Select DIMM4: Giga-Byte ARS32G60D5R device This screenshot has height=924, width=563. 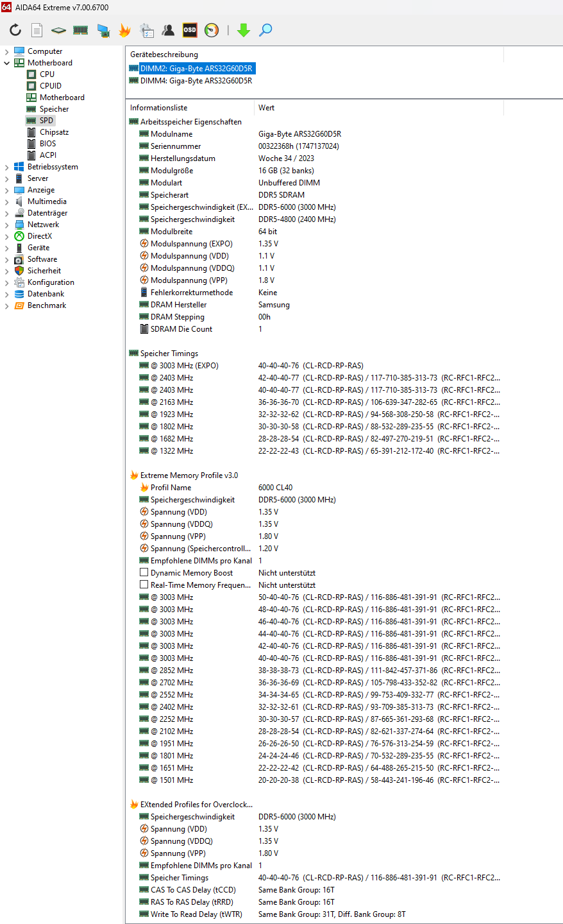click(x=196, y=81)
